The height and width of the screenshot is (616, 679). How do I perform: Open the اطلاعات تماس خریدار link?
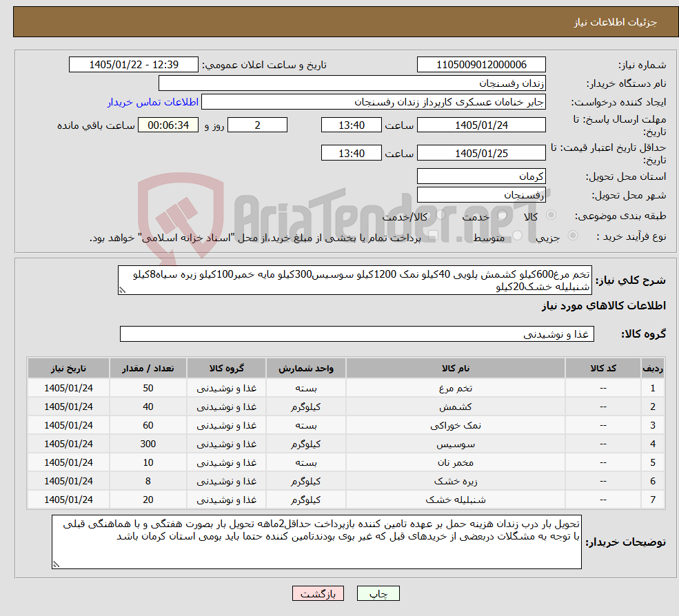[153, 102]
